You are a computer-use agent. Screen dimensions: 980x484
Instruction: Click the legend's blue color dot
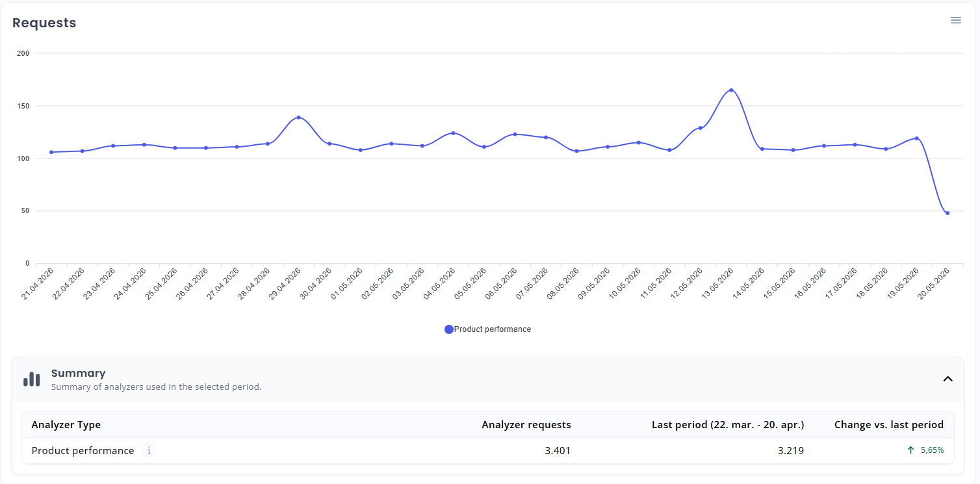(x=448, y=329)
